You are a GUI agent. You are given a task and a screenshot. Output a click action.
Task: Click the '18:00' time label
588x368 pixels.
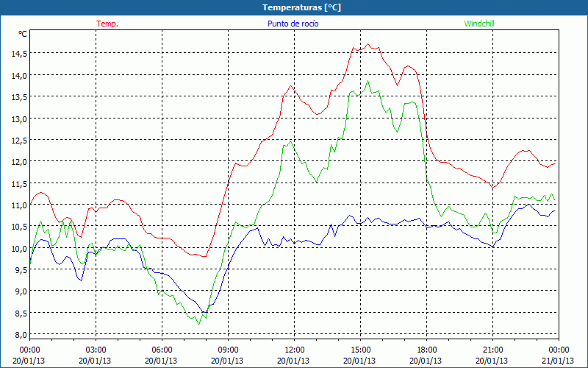coord(427,350)
